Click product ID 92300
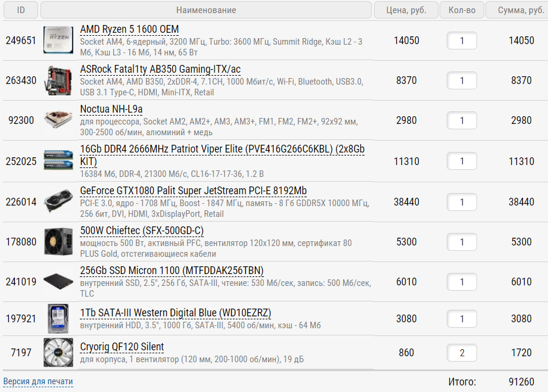The width and height of the screenshot is (548, 392). point(21,120)
